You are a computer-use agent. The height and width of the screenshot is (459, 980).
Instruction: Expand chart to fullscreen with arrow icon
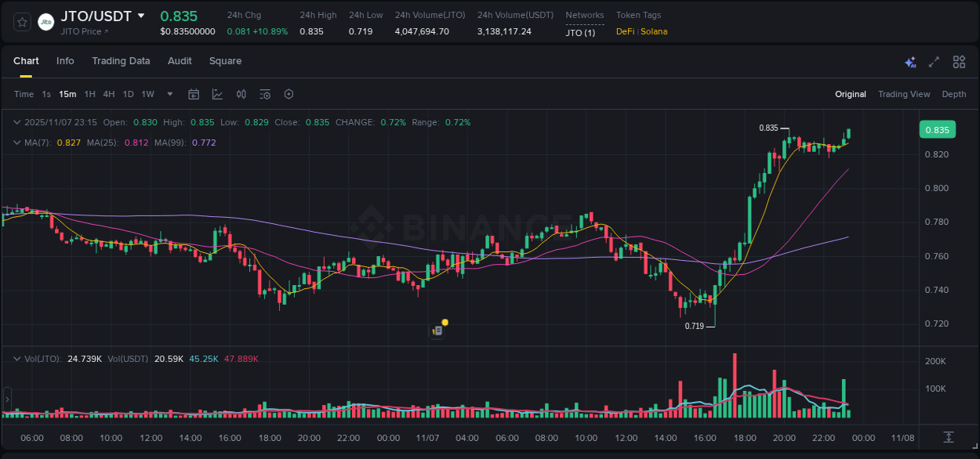click(934, 61)
